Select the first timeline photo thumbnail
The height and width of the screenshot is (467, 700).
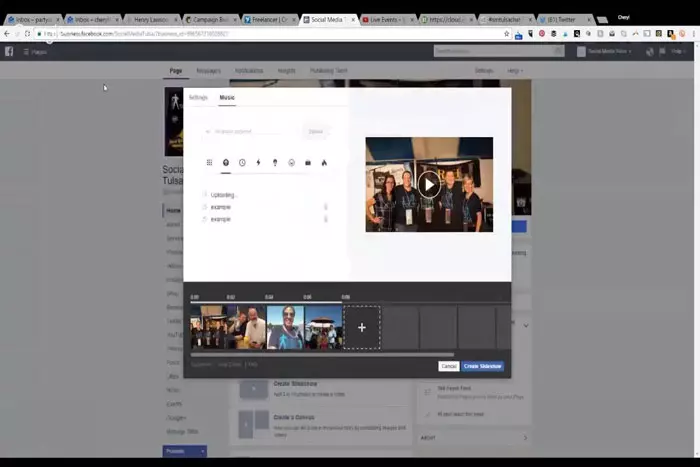click(x=209, y=327)
